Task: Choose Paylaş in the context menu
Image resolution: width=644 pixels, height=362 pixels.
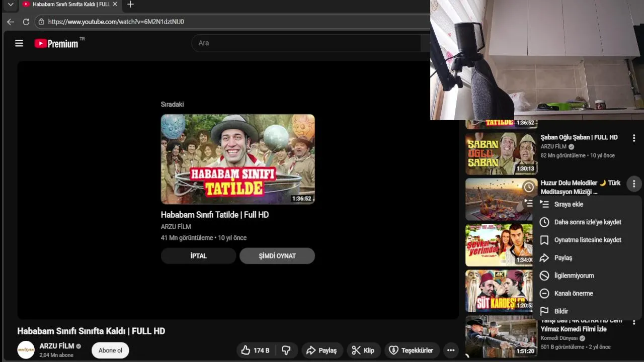Action: (x=587, y=258)
